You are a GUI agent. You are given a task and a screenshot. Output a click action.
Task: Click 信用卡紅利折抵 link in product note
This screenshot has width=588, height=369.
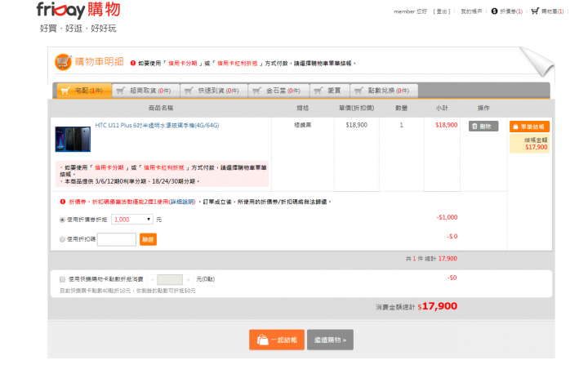164,167
